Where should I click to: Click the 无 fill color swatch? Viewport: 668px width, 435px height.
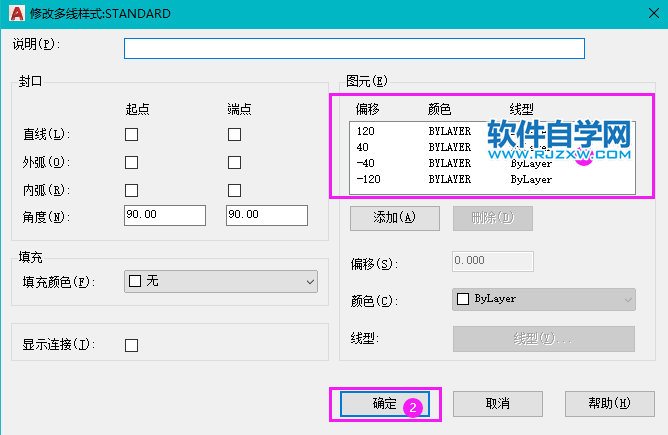click(x=135, y=281)
